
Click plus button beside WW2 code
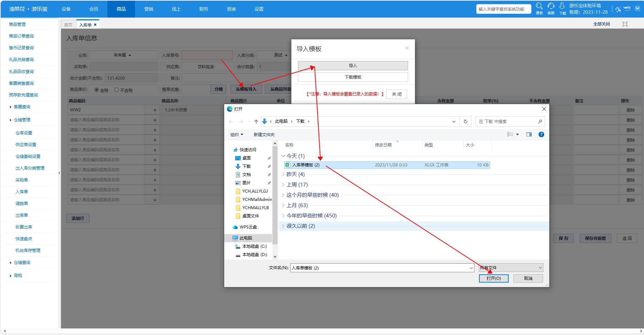point(155,110)
